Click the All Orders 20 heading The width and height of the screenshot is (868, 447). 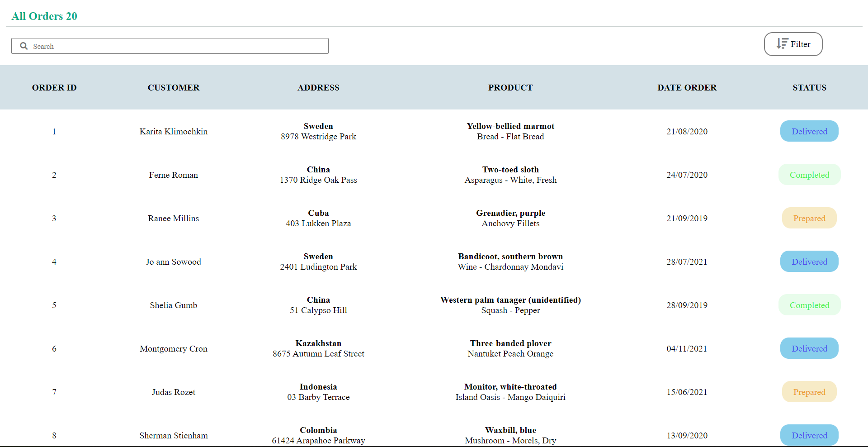click(x=44, y=16)
